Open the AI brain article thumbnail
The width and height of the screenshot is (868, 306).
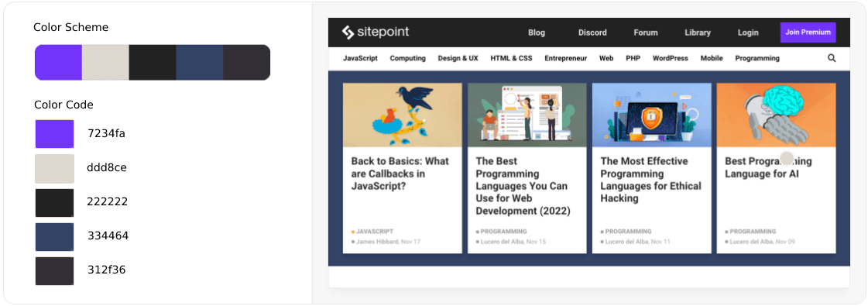pyautogui.click(x=776, y=115)
